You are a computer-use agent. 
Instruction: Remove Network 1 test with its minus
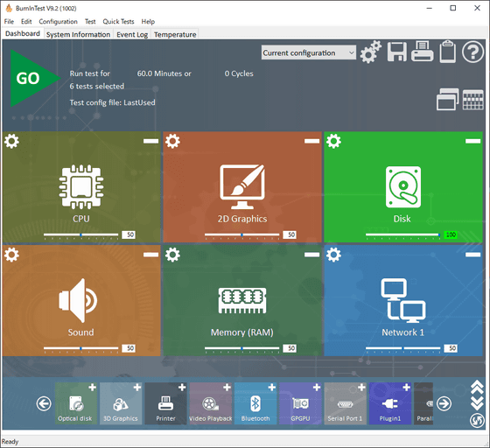tap(472, 255)
